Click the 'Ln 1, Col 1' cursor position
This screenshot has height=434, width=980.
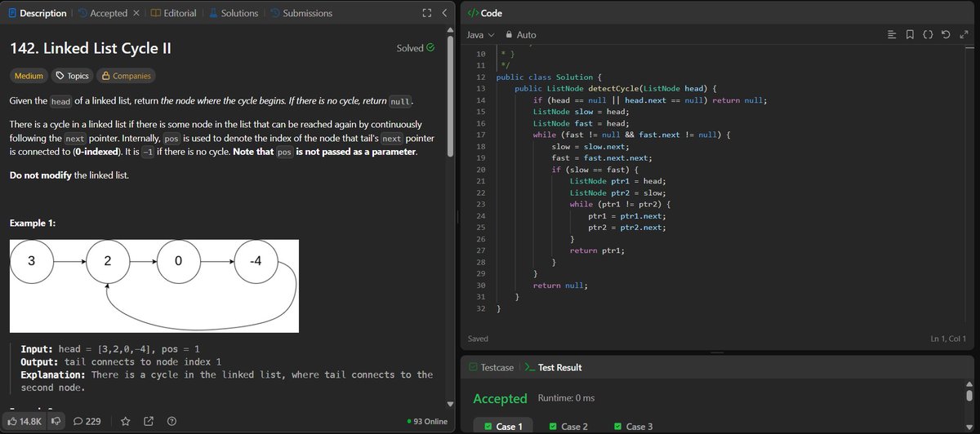tap(948, 338)
